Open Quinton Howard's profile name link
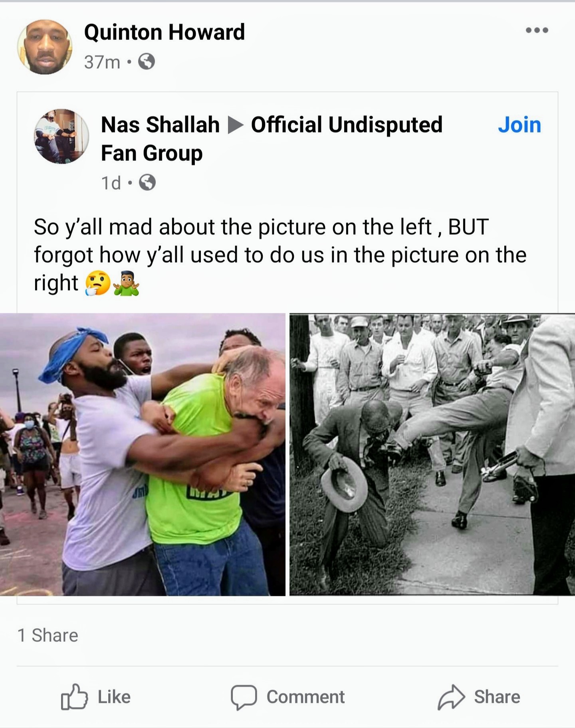Viewport: 575px width, 728px height. point(165,32)
